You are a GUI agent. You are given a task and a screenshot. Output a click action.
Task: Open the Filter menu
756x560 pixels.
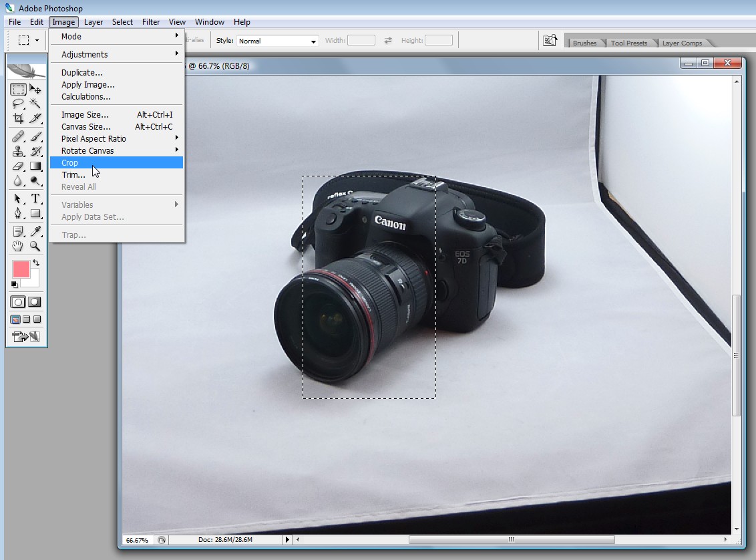151,21
